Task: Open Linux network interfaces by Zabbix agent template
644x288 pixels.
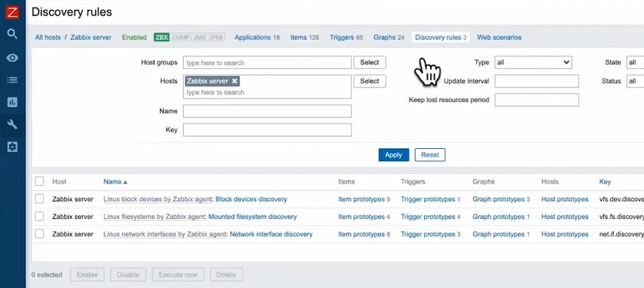Action: click(165, 234)
